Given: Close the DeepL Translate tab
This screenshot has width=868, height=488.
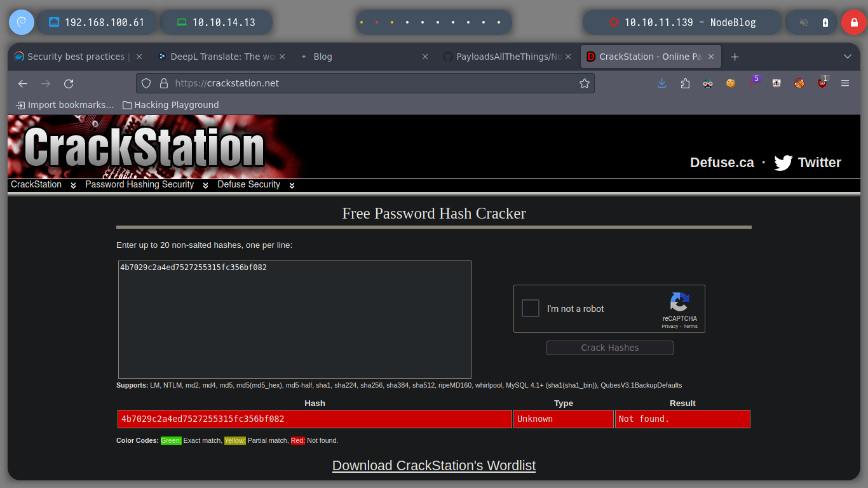Looking at the screenshot, I should pyautogui.click(x=282, y=57).
